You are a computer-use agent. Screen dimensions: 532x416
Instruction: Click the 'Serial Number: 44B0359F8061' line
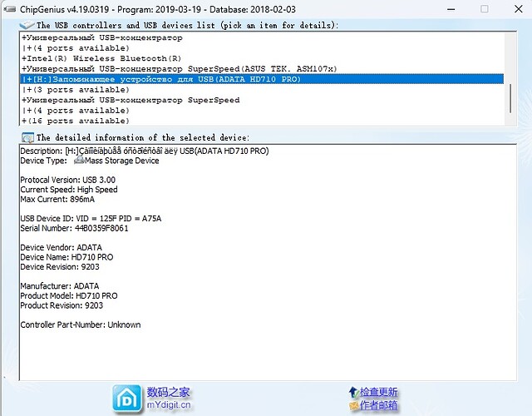(x=74, y=228)
